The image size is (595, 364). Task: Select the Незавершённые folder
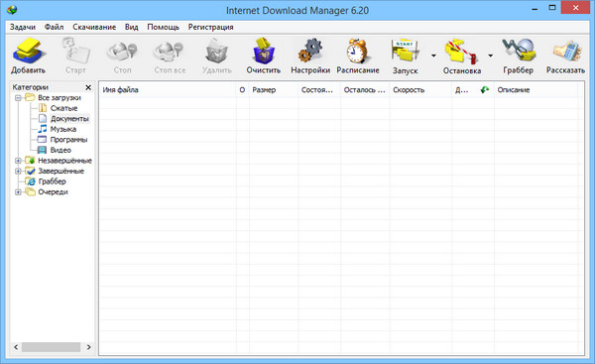[x=64, y=161]
